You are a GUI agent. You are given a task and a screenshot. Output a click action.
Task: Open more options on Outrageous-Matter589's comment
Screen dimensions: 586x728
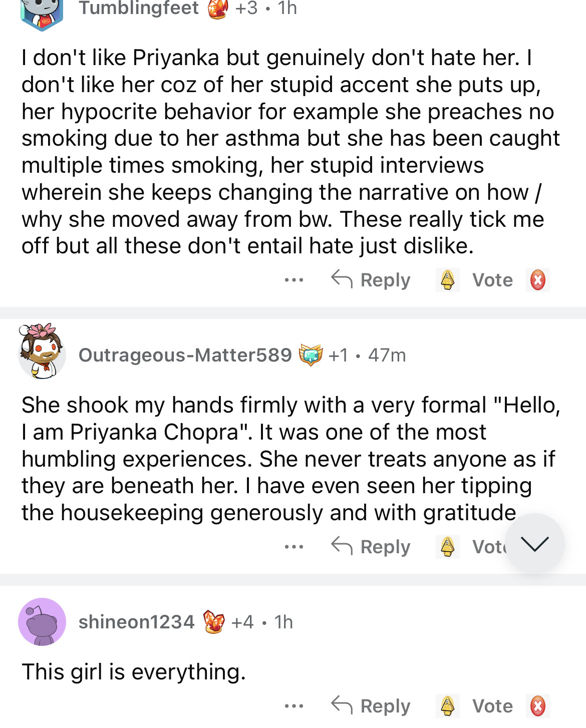tap(294, 547)
